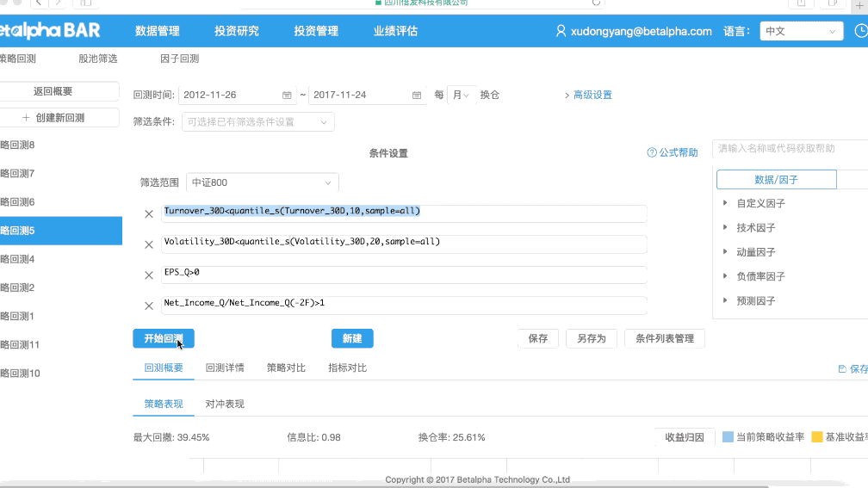868x488 pixels.
Task: Select 对冲表现 sub-tab
Action: (225, 404)
